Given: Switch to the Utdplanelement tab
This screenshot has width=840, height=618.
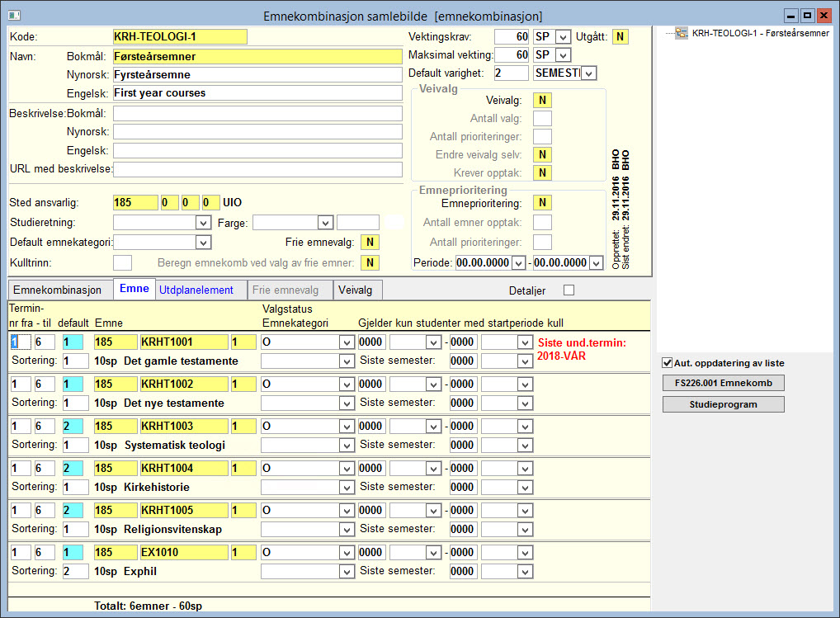Looking at the screenshot, I should click(x=196, y=290).
